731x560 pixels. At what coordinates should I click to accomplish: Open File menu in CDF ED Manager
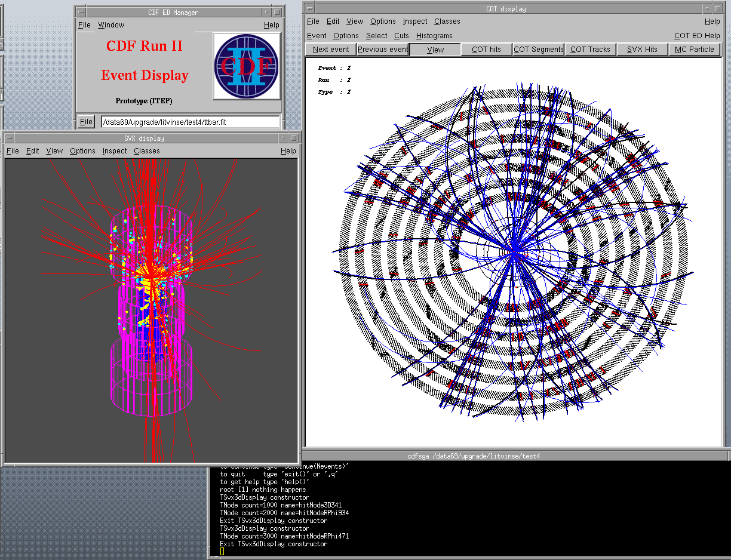tap(84, 25)
